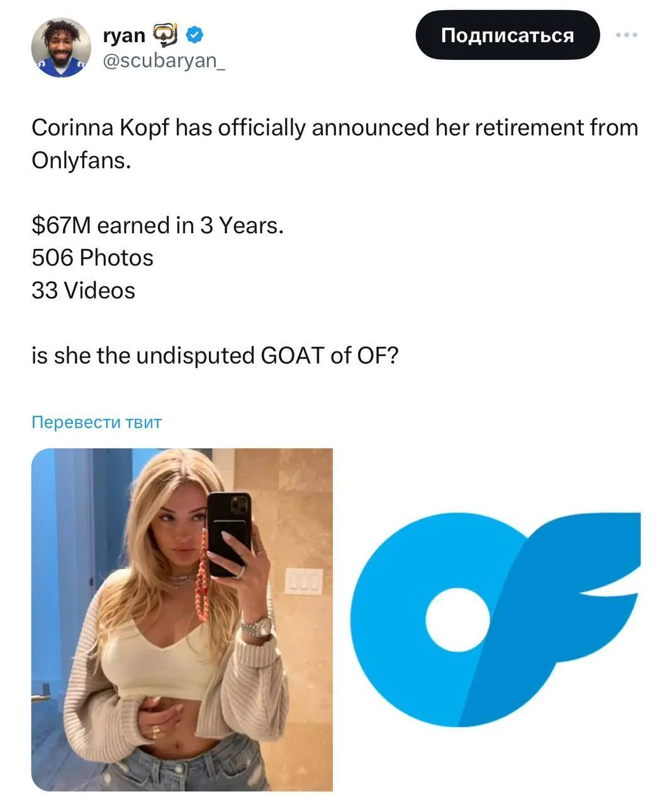Screen dimensions: 672x805
Task: Open ryan's profile avatar picture
Action: coord(61,48)
